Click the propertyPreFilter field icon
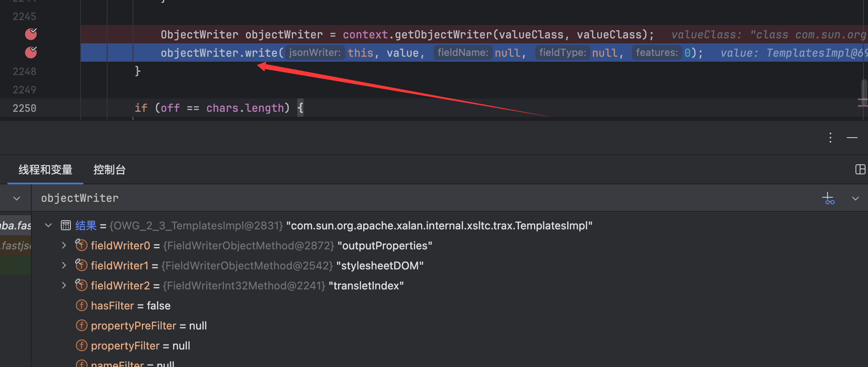Viewport: 868px width, 367px height. 82,326
